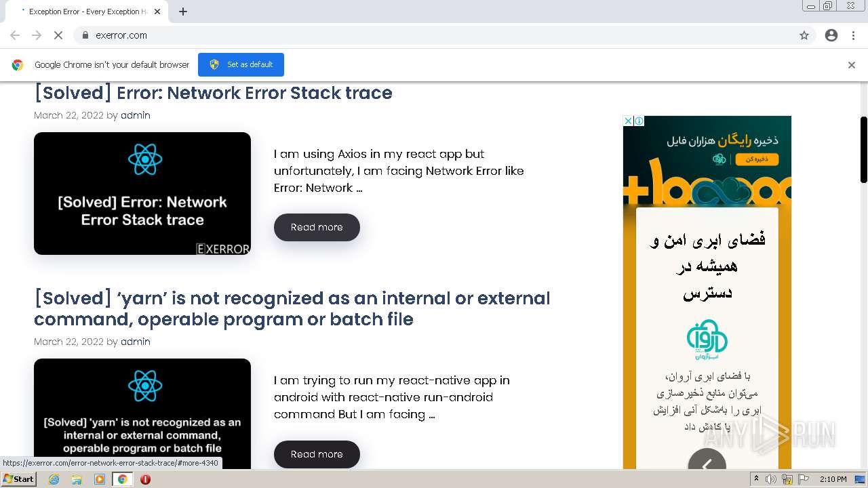Image resolution: width=868 pixels, height=488 pixels.
Task: Open the yarn not recognized thumbnail
Action: [x=142, y=413]
